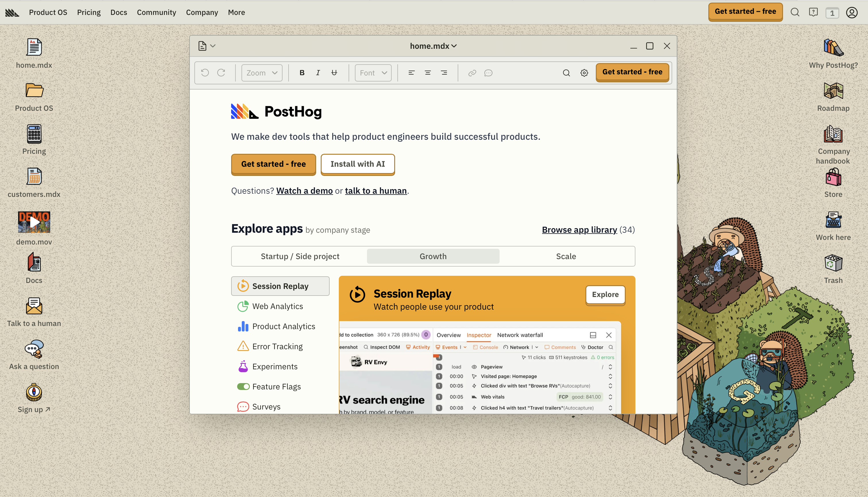This screenshot has width=868, height=497.
Task: Open editor settings gear icon
Action: pyautogui.click(x=584, y=73)
